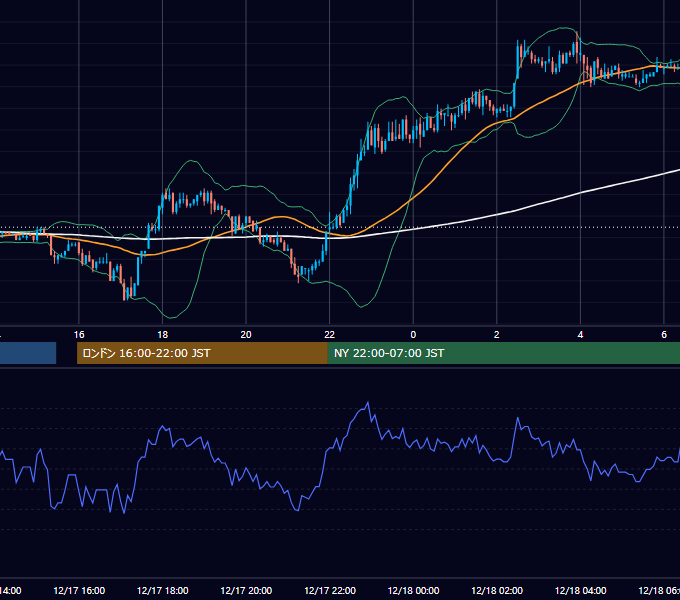Select the NY 22:00-07:00 JST session bar
Screen dimensions: 680x600
(503, 353)
